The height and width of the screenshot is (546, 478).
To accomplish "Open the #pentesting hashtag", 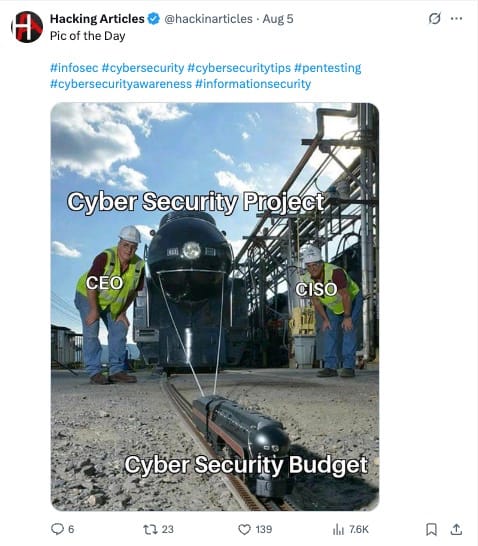I will point(328,68).
